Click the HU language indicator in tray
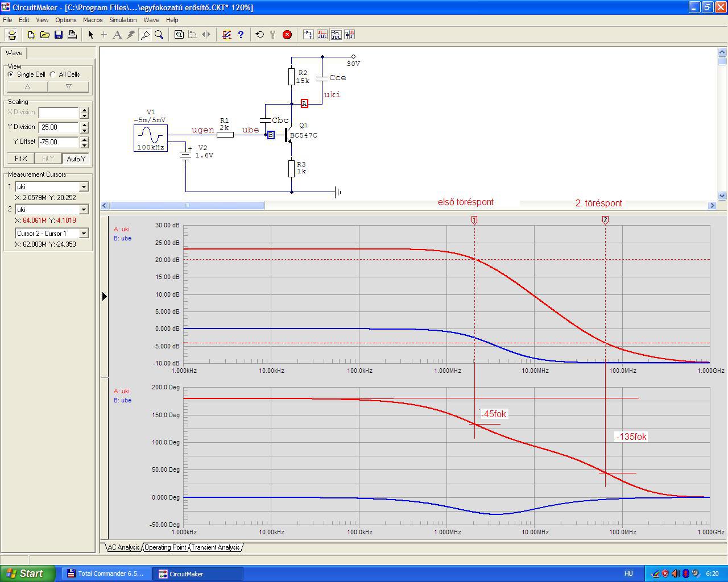728x582 pixels. 628,573
